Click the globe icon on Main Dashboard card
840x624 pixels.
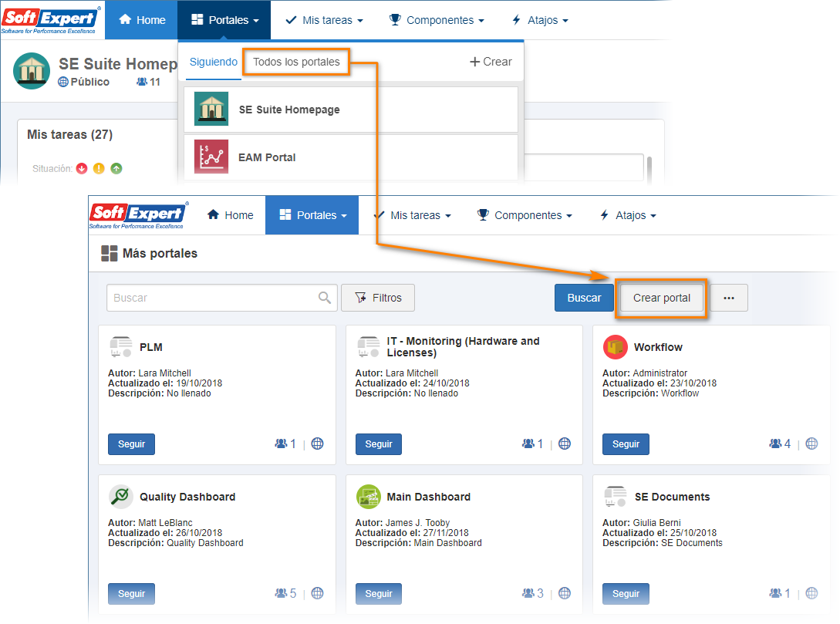(x=565, y=593)
